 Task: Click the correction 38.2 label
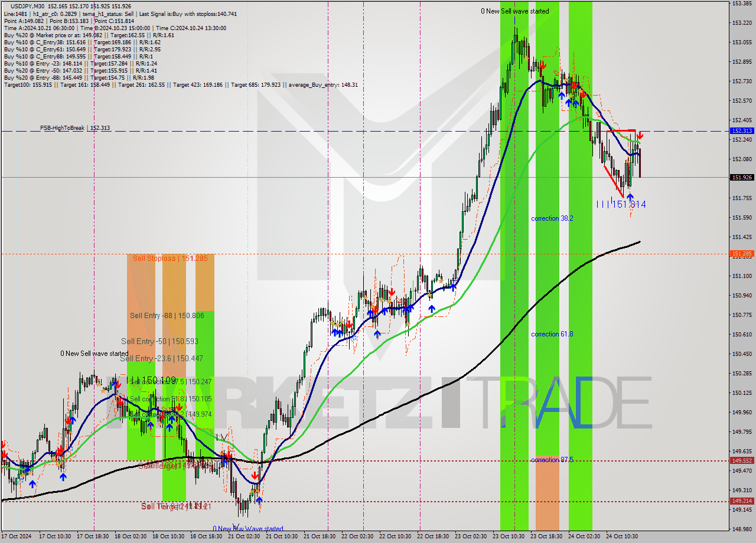tap(552, 218)
